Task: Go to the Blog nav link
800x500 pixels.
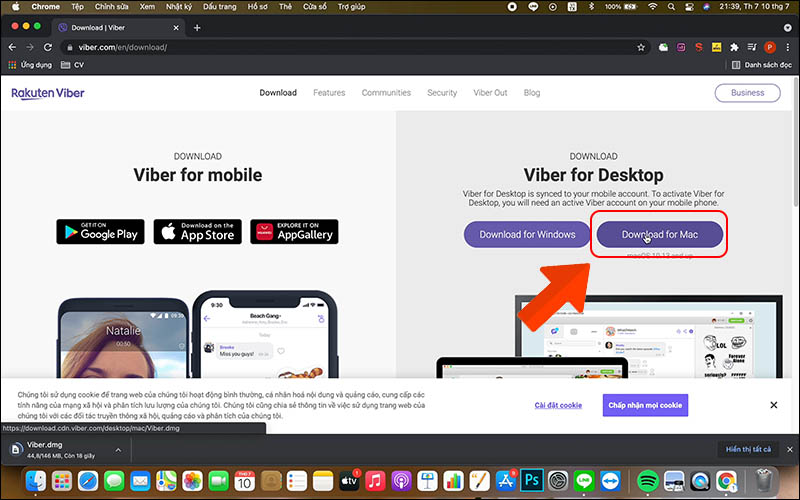Action: (532, 93)
